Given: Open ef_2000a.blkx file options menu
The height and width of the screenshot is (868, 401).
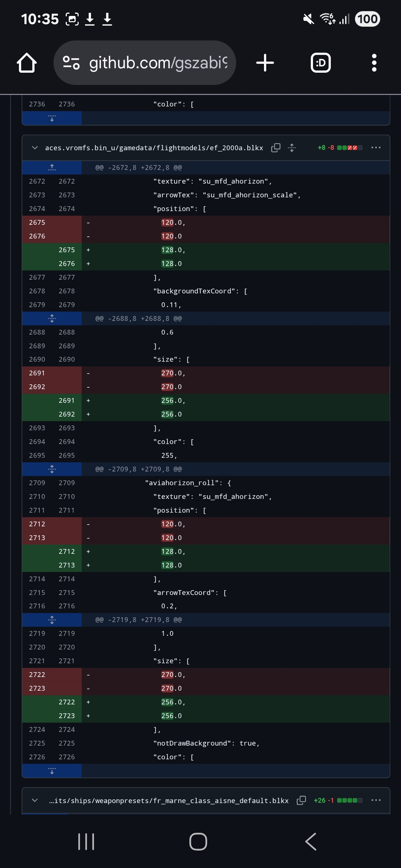Looking at the screenshot, I should pyautogui.click(x=376, y=148).
